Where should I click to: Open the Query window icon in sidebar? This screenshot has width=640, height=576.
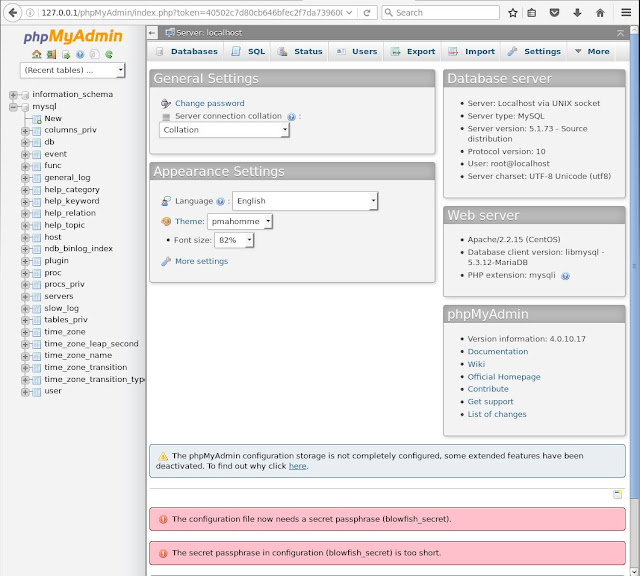tap(66, 54)
